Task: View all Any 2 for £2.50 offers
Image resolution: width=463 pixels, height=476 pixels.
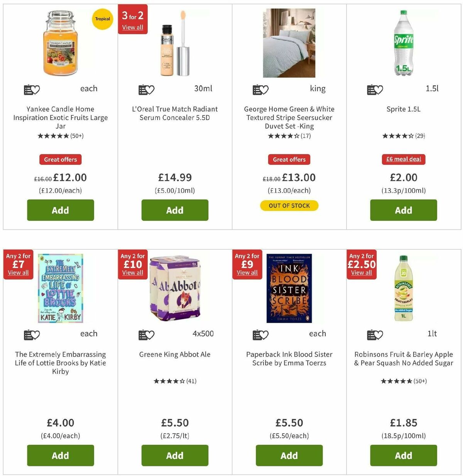Action: [362, 273]
